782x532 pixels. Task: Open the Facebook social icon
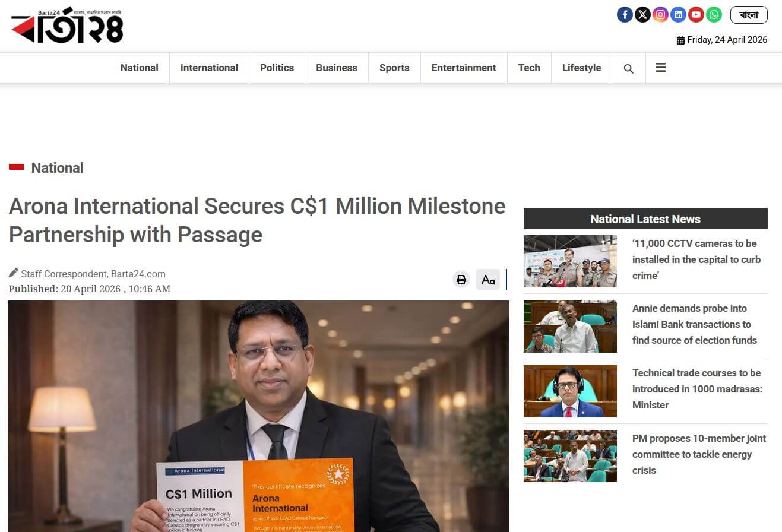pos(625,14)
